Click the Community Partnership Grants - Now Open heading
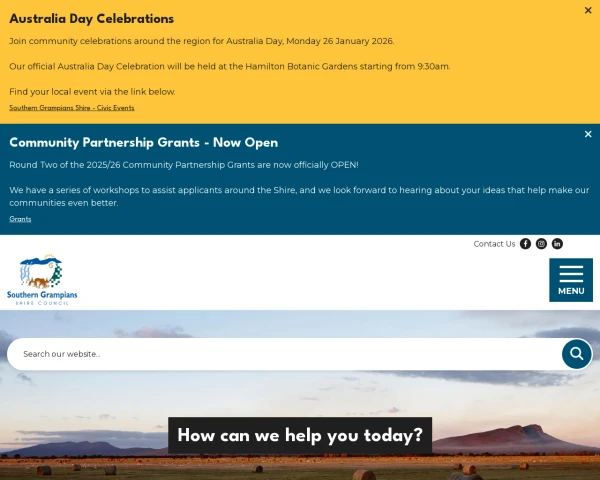Screen dimensions: 600x480 click(x=143, y=142)
